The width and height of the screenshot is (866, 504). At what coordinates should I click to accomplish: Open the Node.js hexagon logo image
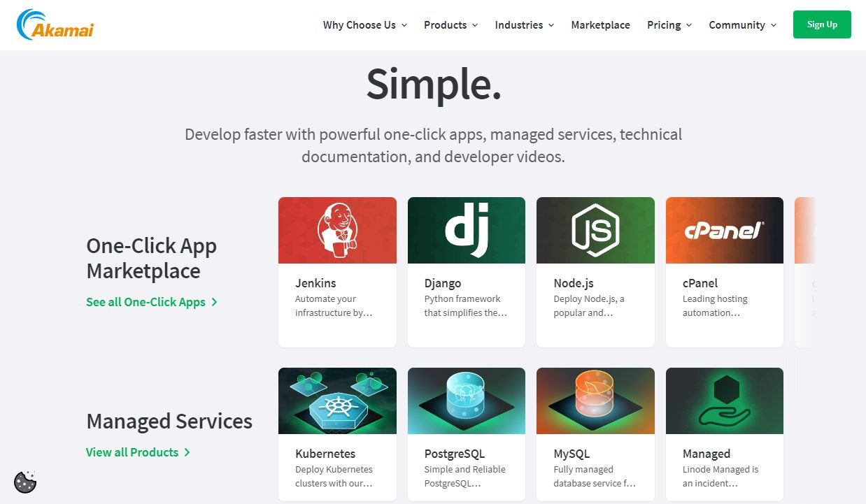[595, 230]
